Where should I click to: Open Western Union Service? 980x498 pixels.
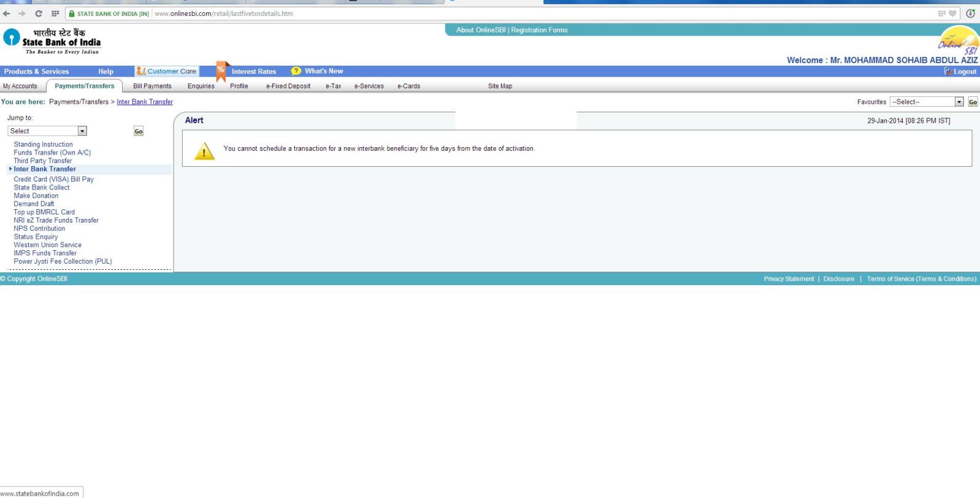pyautogui.click(x=48, y=245)
